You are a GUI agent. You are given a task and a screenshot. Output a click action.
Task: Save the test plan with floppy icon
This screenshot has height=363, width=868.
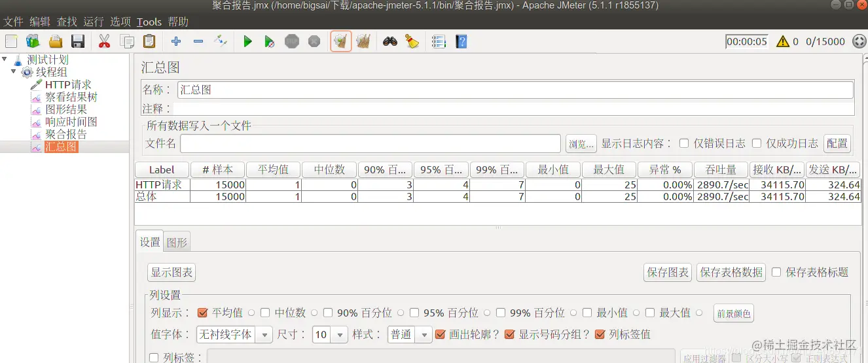pos(78,42)
